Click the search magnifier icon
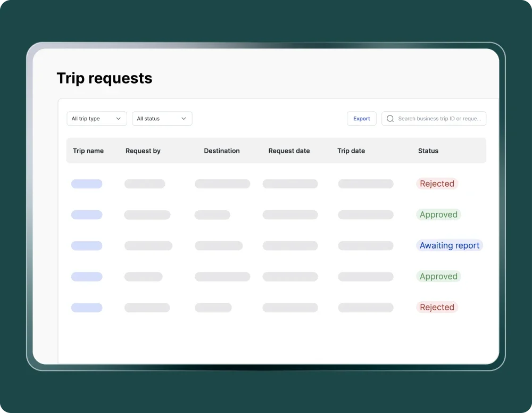Image resolution: width=532 pixels, height=413 pixels. point(390,119)
